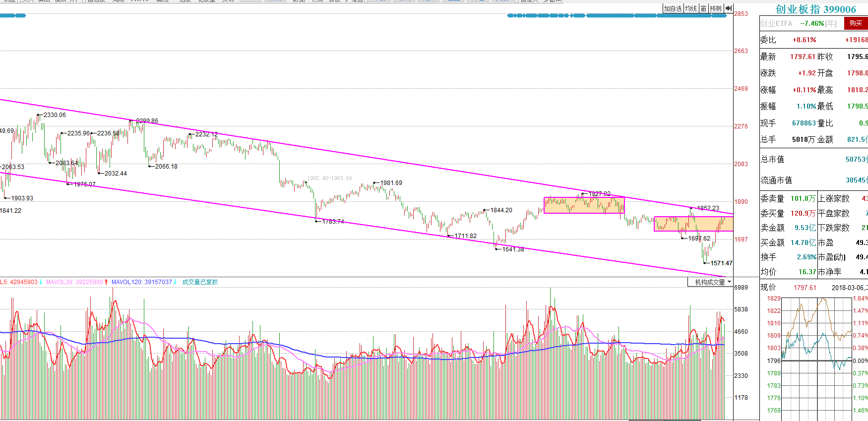Viewport: 868px width, 421px height.
Task: Click the 振幅 1.10% amplitude value
Action: coord(806,106)
